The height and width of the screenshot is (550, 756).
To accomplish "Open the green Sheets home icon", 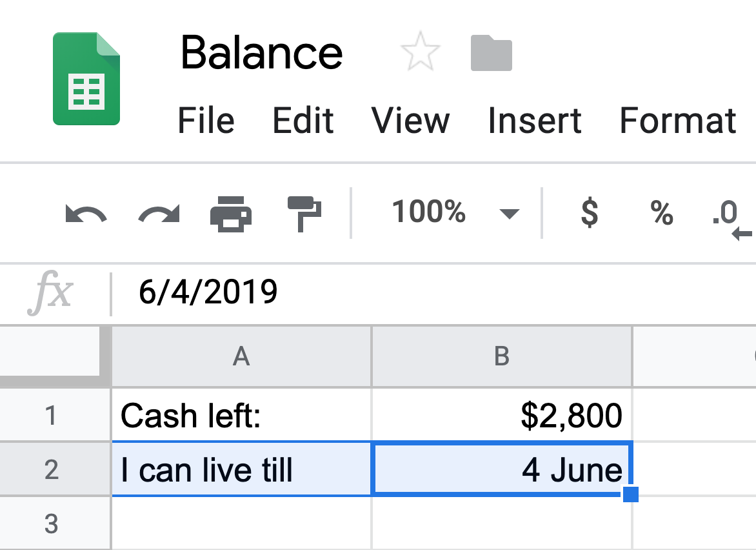I will click(x=86, y=79).
